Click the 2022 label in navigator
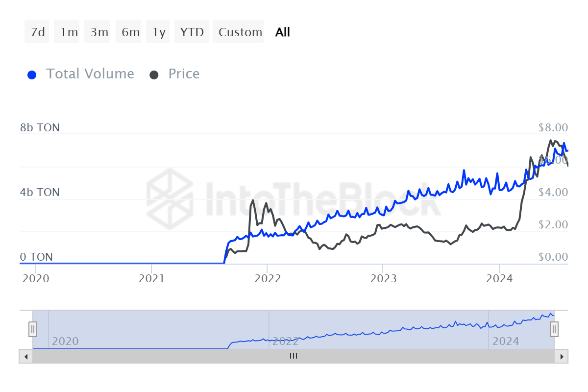This screenshot has height=392, width=588. click(x=286, y=341)
